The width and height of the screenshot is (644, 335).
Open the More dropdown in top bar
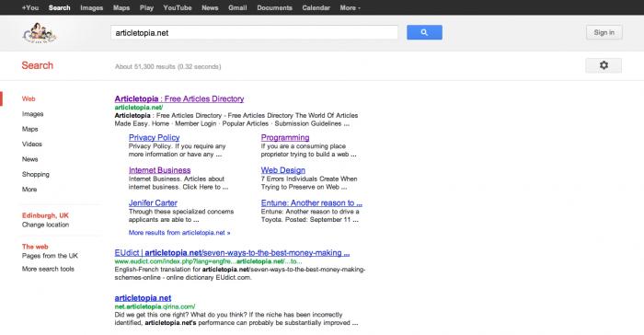click(x=350, y=7)
